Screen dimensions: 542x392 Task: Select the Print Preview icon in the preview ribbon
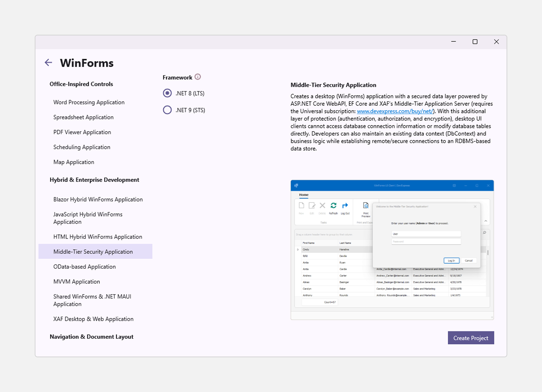[x=366, y=206]
